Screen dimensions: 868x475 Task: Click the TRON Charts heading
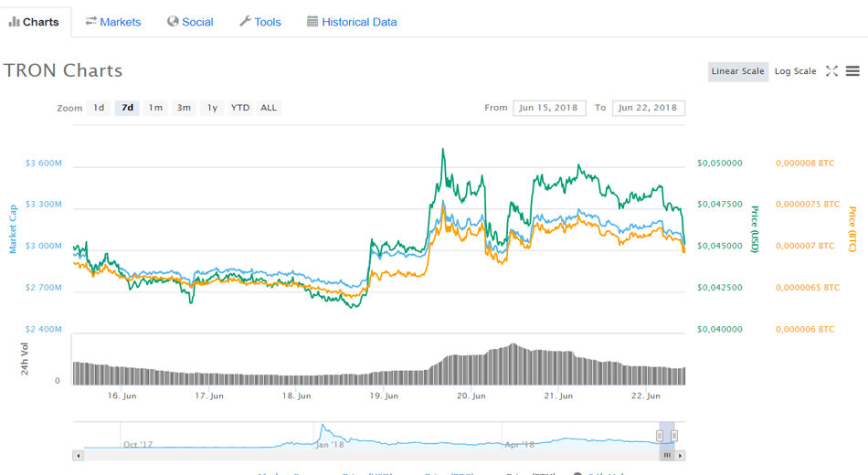pos(63,70)
